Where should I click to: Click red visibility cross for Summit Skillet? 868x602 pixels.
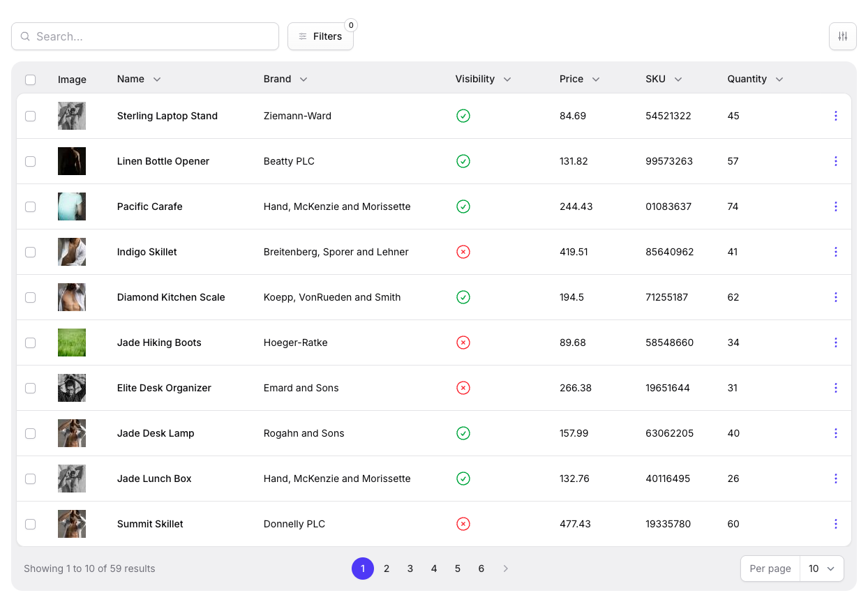click(x=463, y=524)
